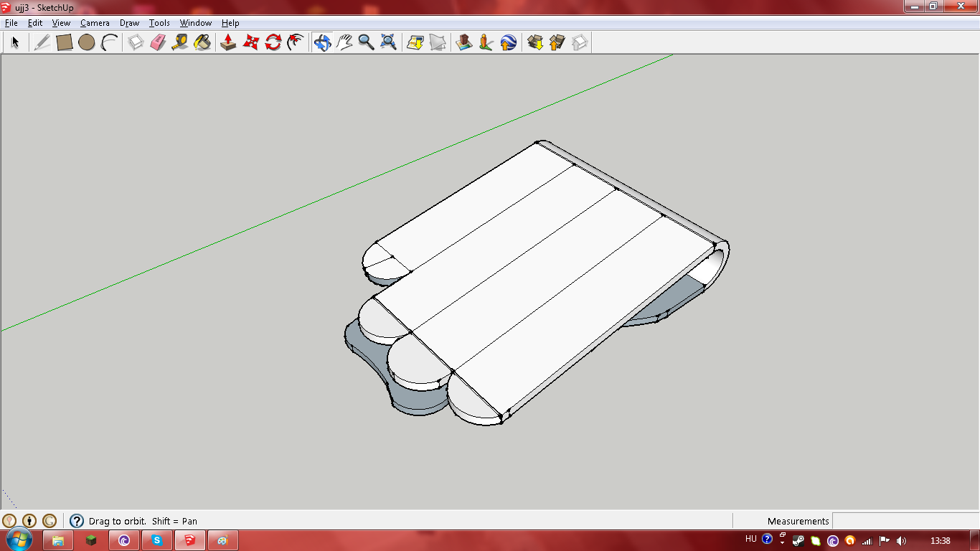
Task: Open the Action Center flag icon
Action: coord(885,540)
